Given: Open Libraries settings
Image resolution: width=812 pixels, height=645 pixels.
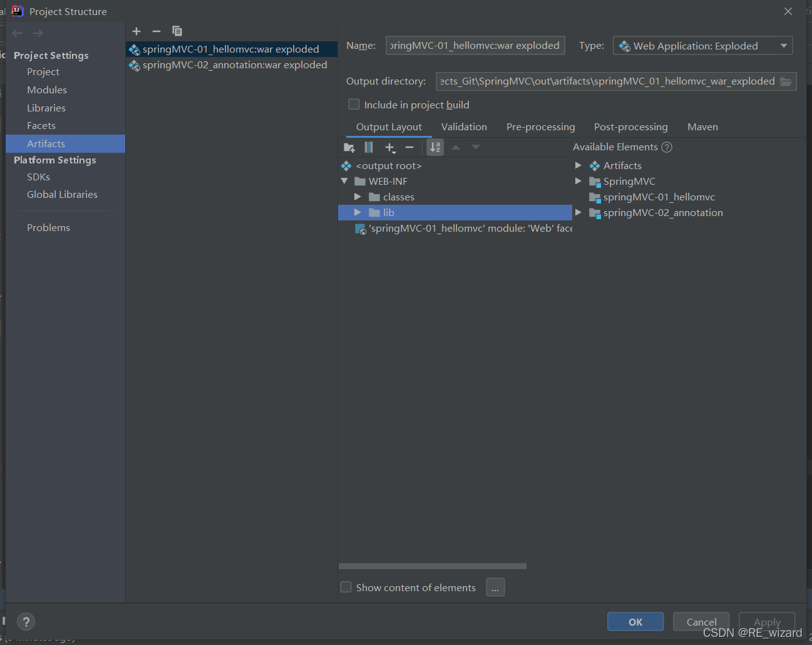Looking at the screenshot, I should pyautogui.click(x=46, y=108).
